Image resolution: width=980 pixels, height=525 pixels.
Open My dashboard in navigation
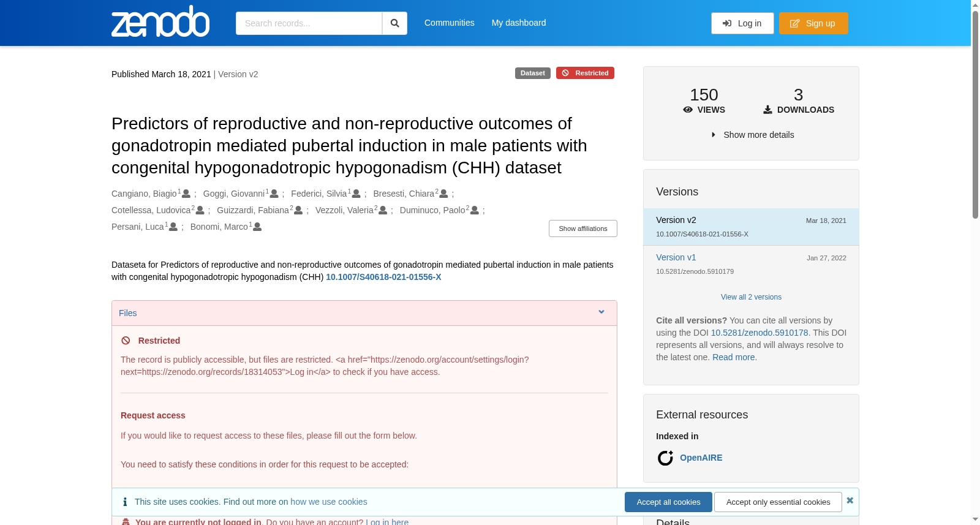[519, 23]
